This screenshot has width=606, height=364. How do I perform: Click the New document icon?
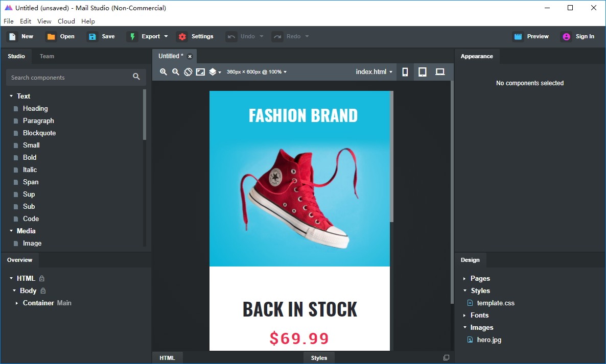pos(12,37)
